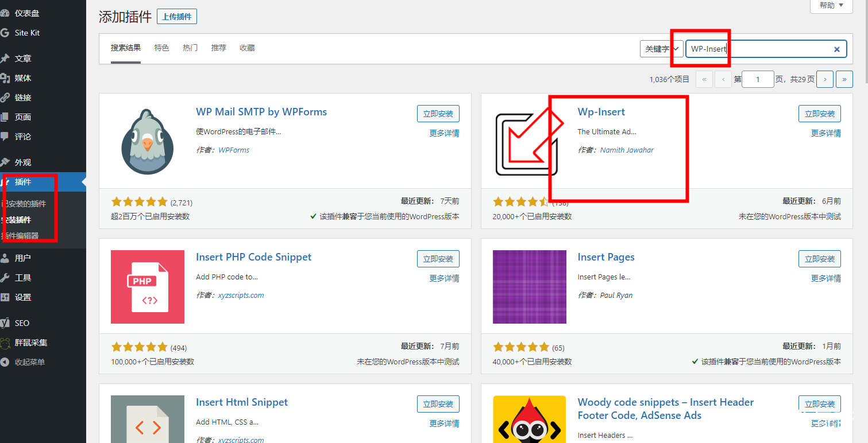Collapse the sidebar with 收起菜单

[43, 362]
